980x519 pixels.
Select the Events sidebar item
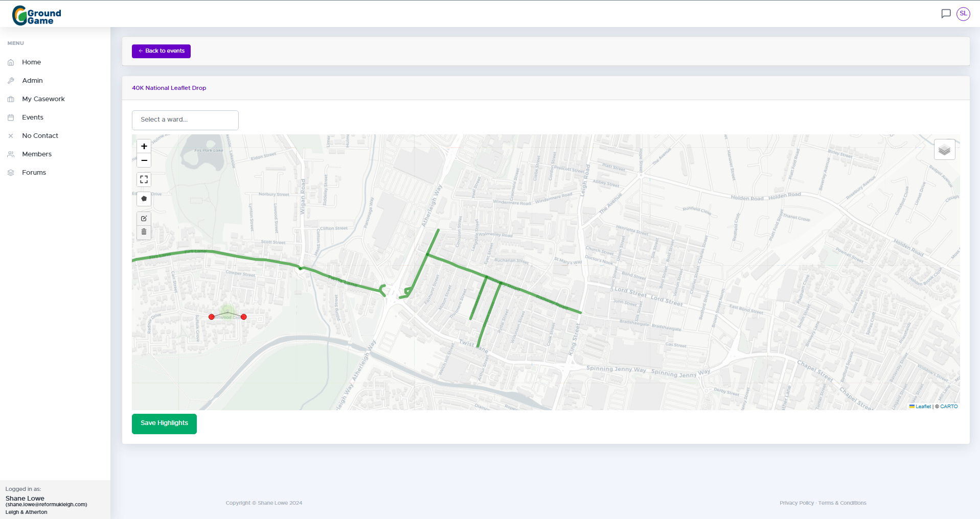tap(32, 117)
